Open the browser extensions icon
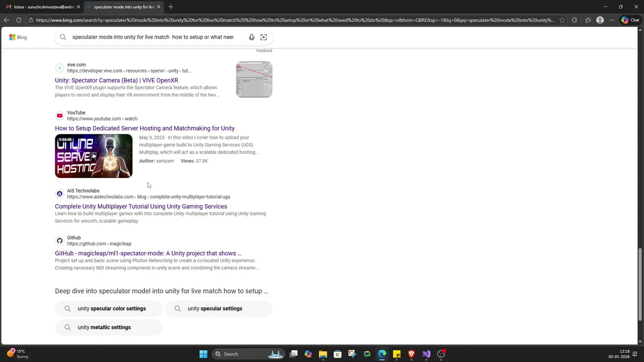644x362 pixels. [576, 20]
